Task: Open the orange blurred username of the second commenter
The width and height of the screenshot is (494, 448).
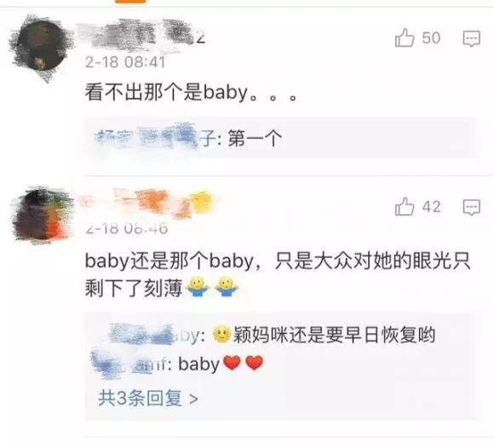Action: tap(148, 204)
